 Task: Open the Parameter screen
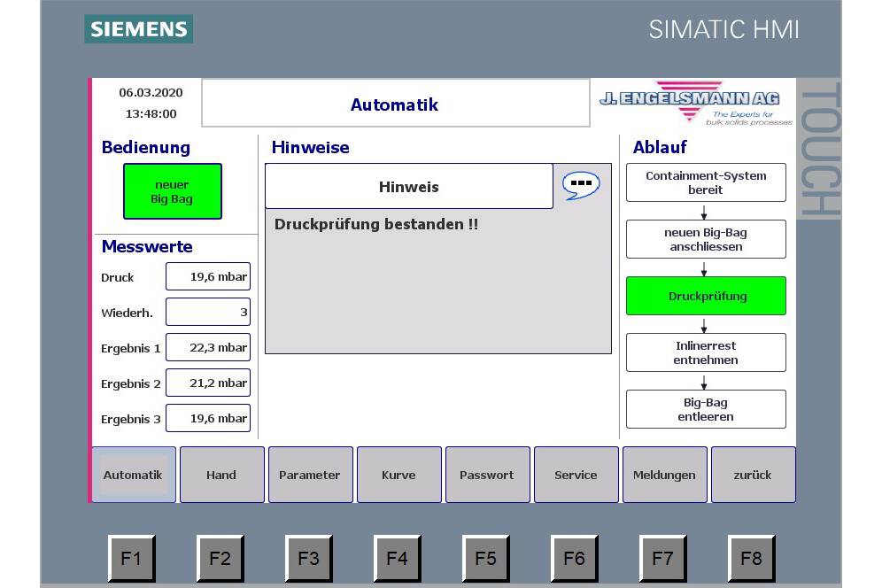(x=310, y=475)
